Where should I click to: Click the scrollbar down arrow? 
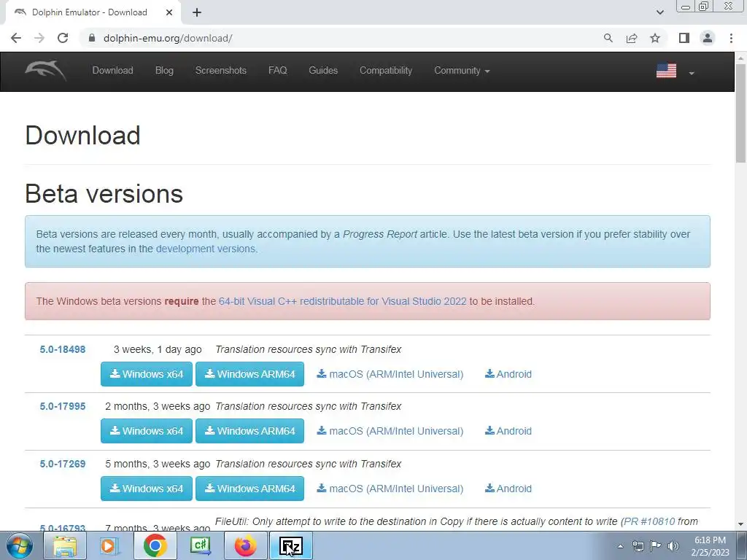point(741,524)
